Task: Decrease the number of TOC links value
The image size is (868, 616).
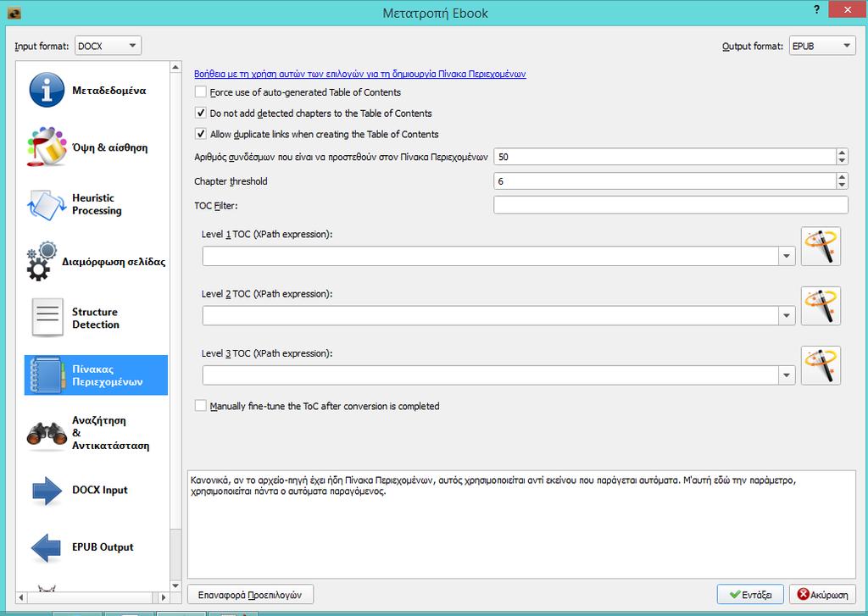Action: 842,160
